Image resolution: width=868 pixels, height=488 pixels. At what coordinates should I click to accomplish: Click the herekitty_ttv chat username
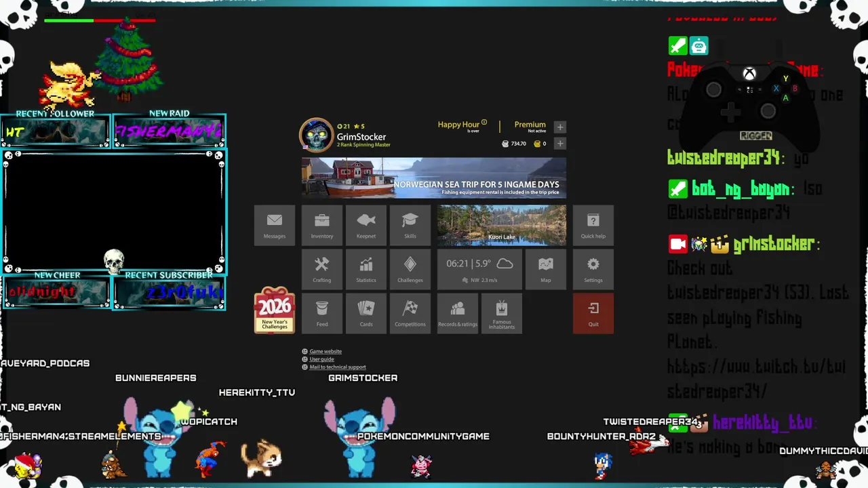coord(762,423)
